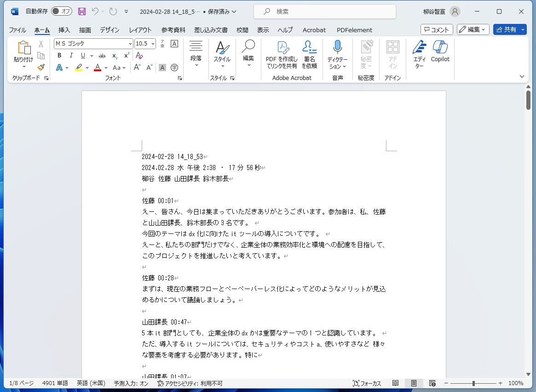The image size is (536, 392).
Task: Click the コメント button
Action: pos(437,29)
